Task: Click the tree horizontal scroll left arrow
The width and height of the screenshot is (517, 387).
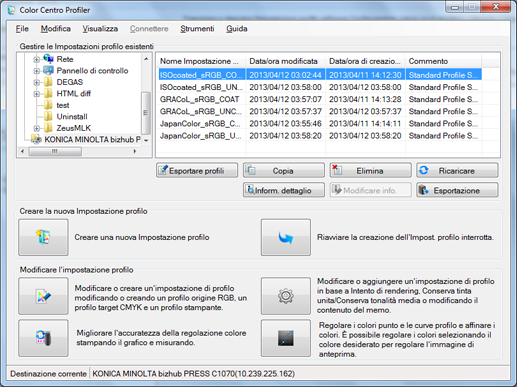Action: coord(22,151)
